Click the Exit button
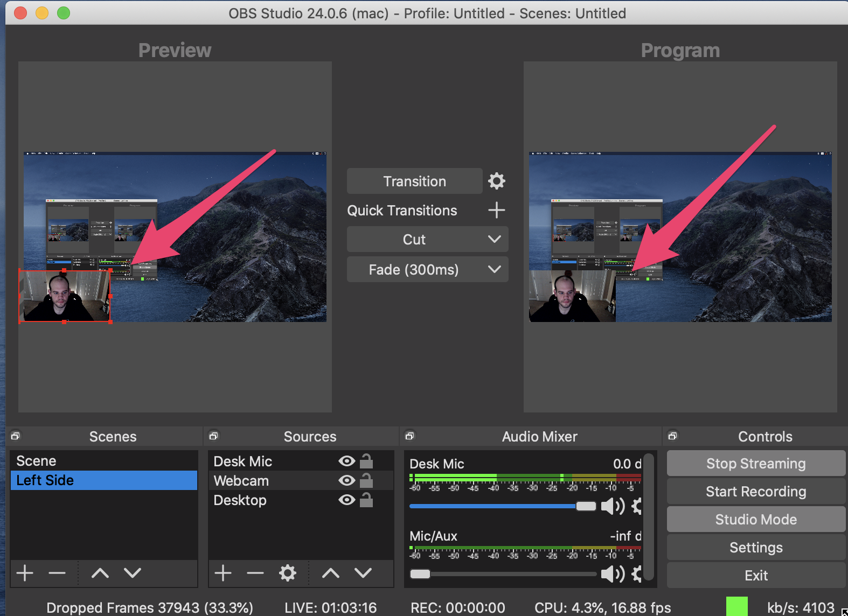This screenshot has width=848, height=616. click(756, 575)
